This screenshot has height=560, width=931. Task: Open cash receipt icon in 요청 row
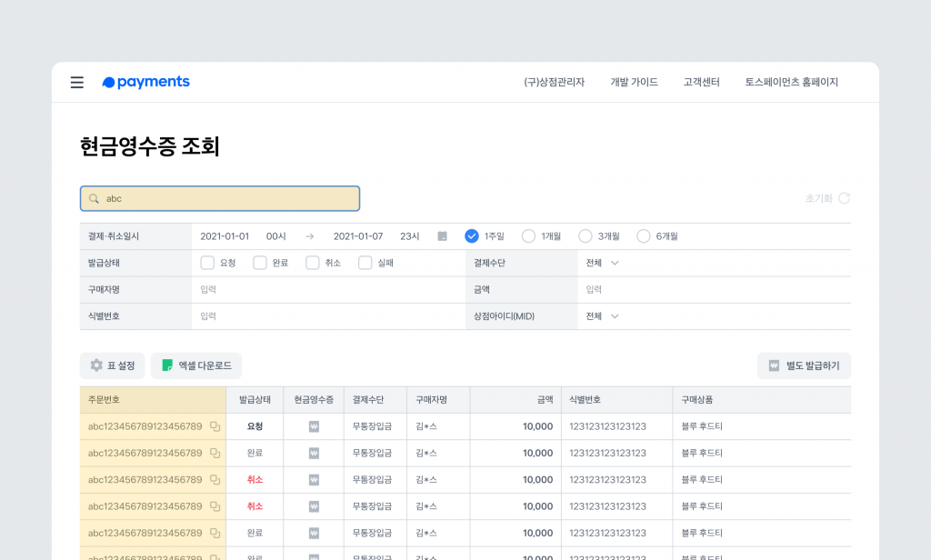click(314, 427)
